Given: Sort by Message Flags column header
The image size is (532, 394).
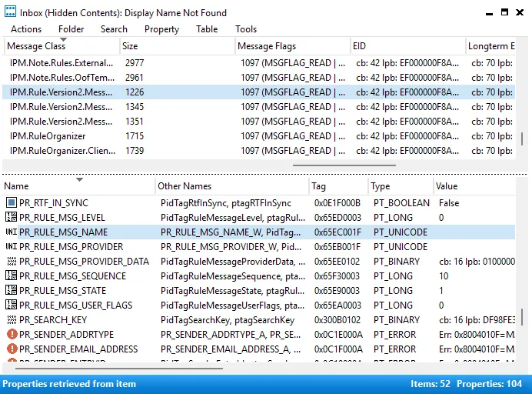Looking at the screenshot, I should [292, 46].
